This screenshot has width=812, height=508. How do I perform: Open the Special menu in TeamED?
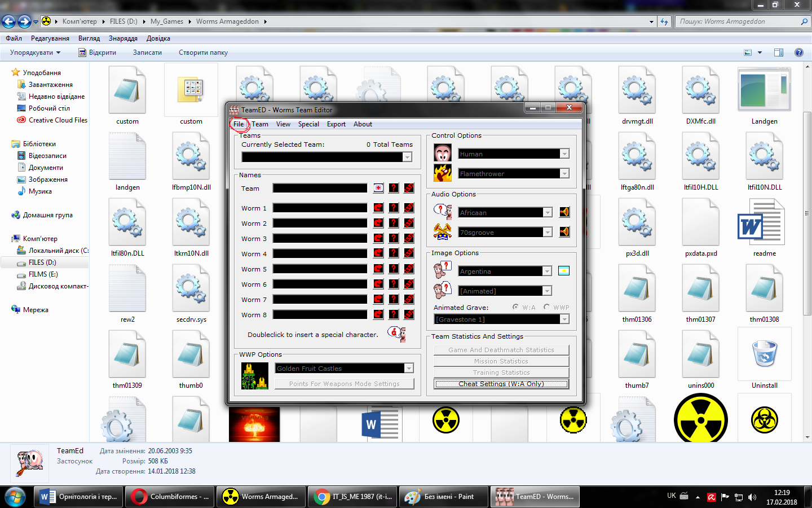(x=308, y=124)
